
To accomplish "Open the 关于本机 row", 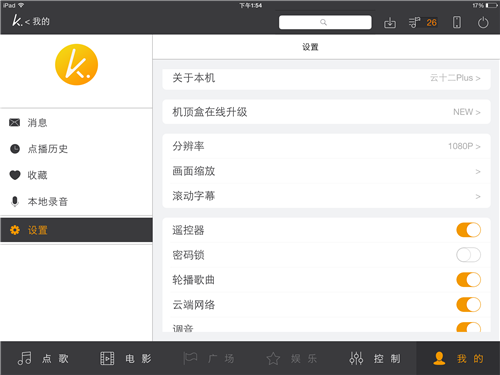I will coord(326,78).
